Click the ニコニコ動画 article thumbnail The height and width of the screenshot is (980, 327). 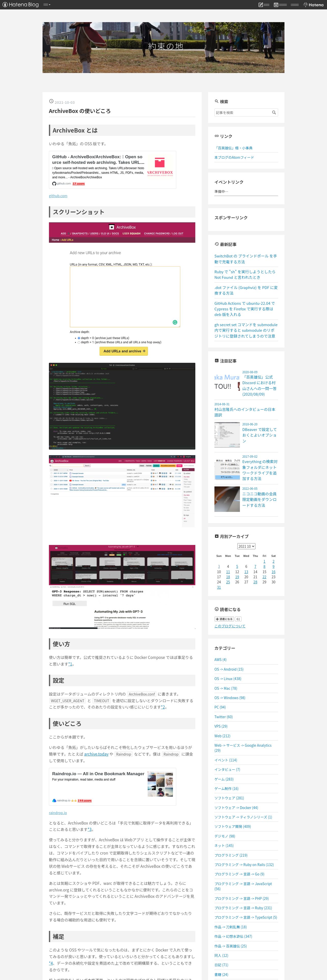(227, 499)
